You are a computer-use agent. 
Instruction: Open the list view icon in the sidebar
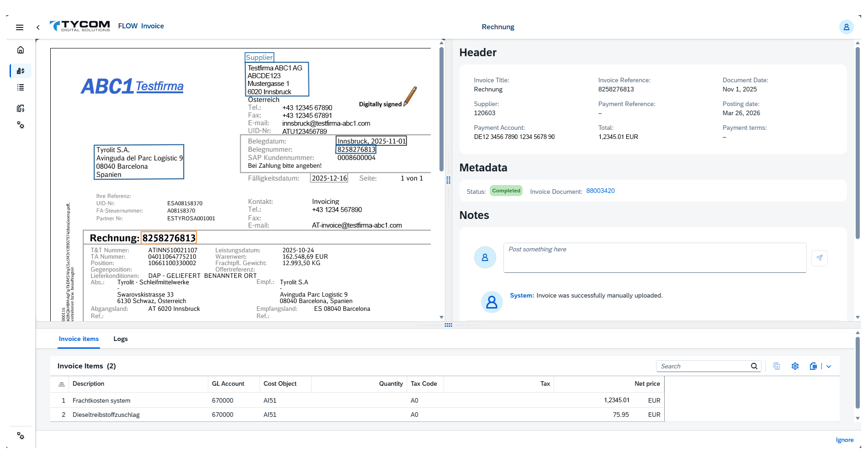click(x=20, y=87)
